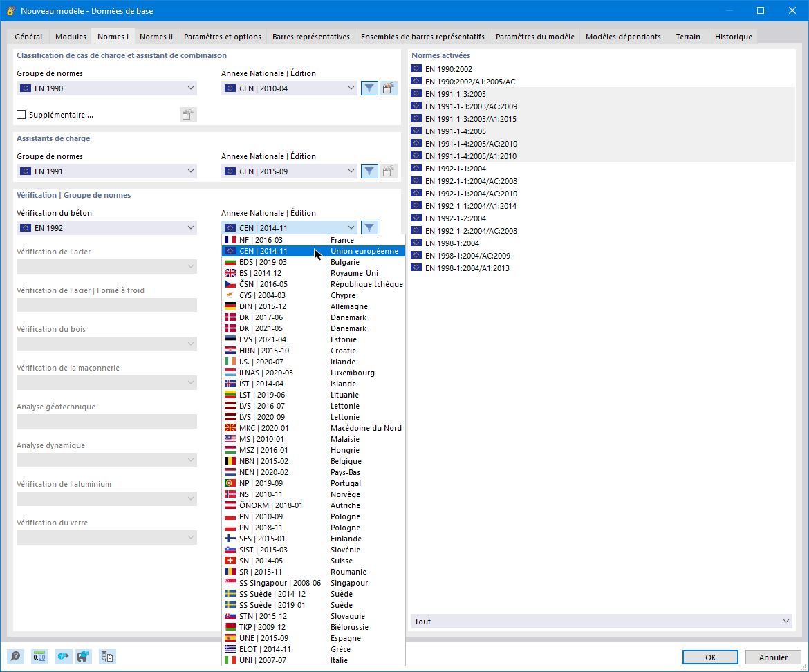809x672 pixels.
Task: Select PN | 2018-11 Pologne option
Action: pyautogui.click(x=313, y=528)
